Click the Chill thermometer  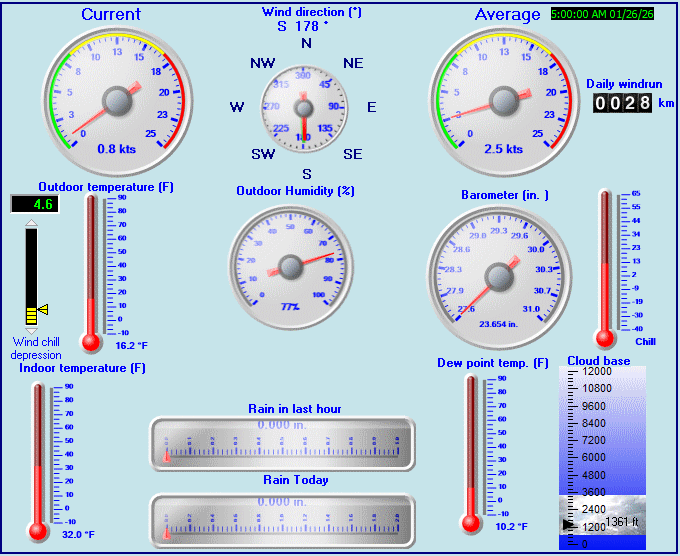click(604, 265)
